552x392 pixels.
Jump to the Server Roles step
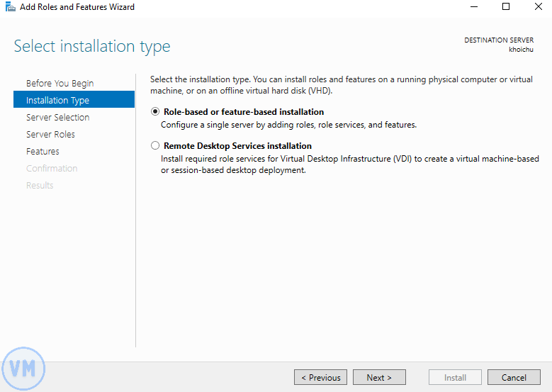50,134
